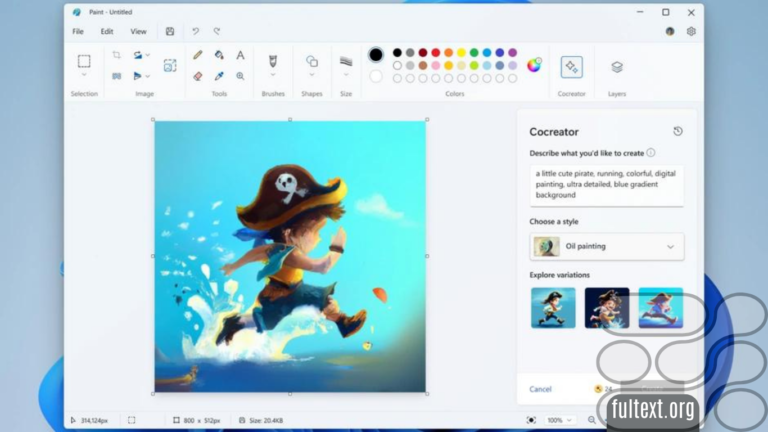Open Cocreator history icon
The image size is (768, 432).
tap(678, 131)
